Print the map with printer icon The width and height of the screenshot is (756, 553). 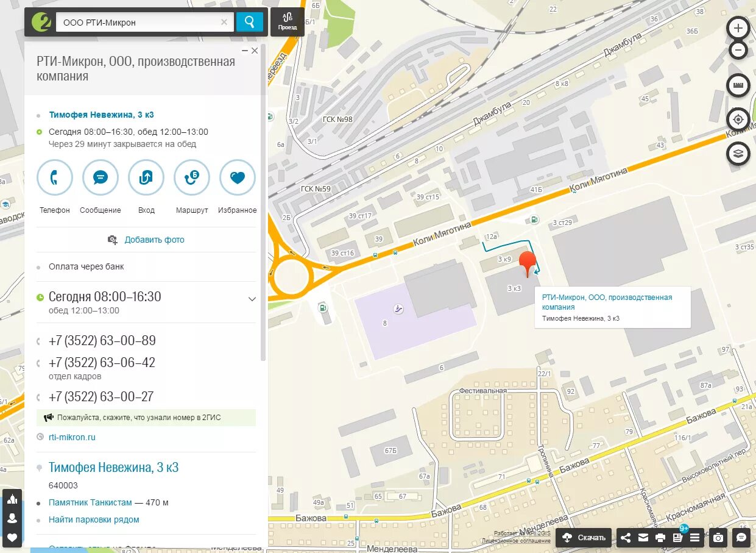point(660,537)
